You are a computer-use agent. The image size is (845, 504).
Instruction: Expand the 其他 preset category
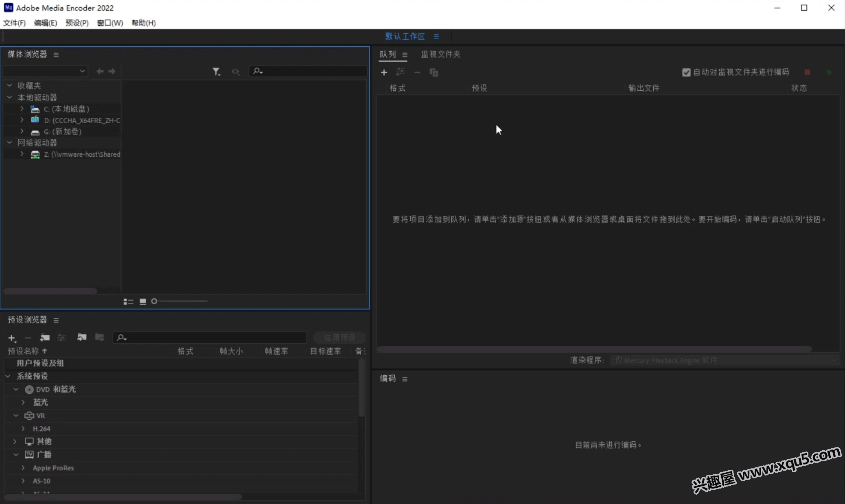(x=15, y=441)
